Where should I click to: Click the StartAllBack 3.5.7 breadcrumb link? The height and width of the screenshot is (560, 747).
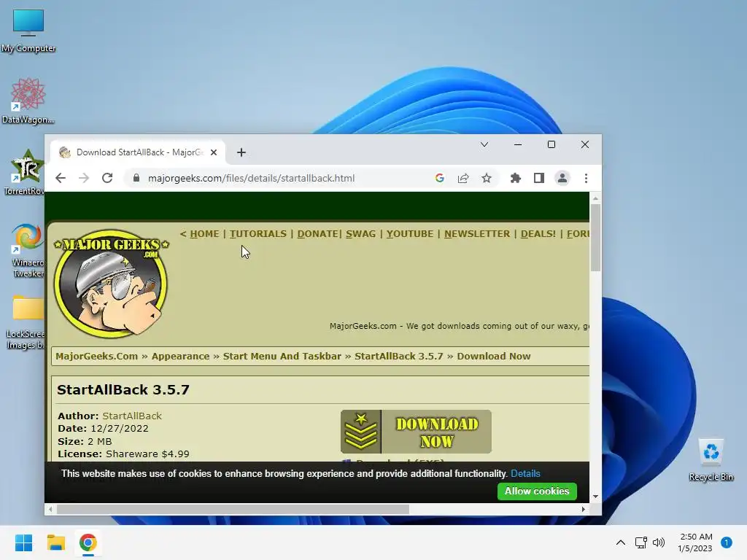[x=399, y=356]
